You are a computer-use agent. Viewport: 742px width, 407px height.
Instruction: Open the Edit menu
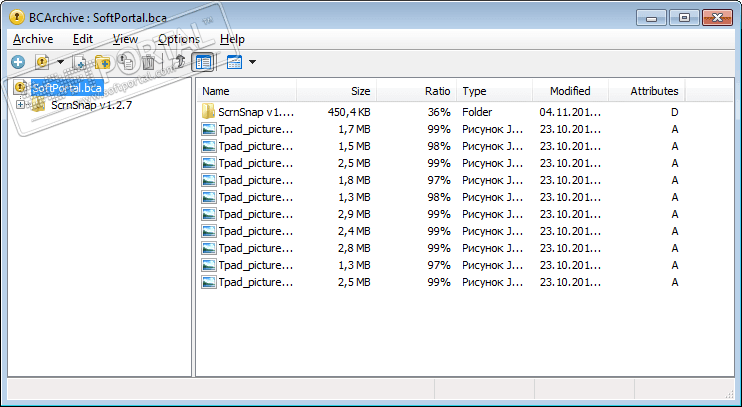[x=83, y=39]
